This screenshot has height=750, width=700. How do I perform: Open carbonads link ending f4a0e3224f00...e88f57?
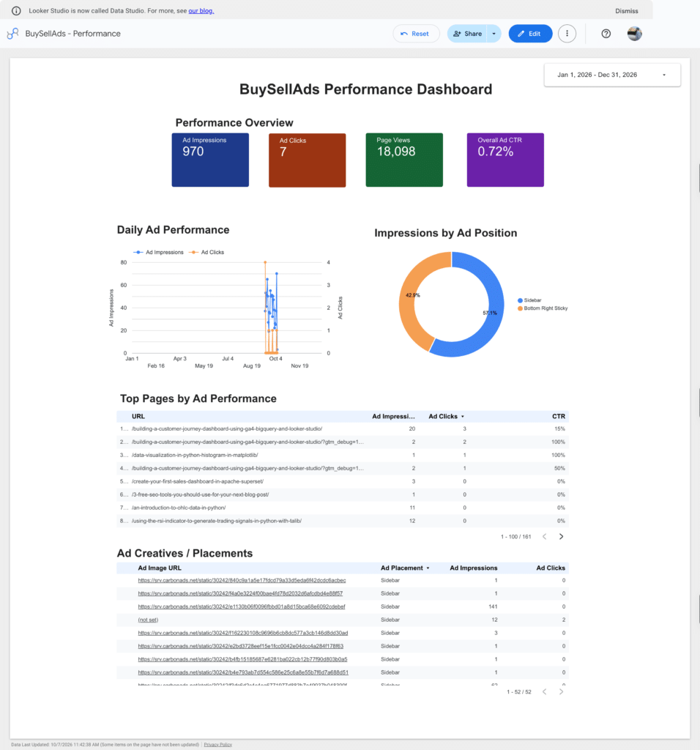point(240,593)
